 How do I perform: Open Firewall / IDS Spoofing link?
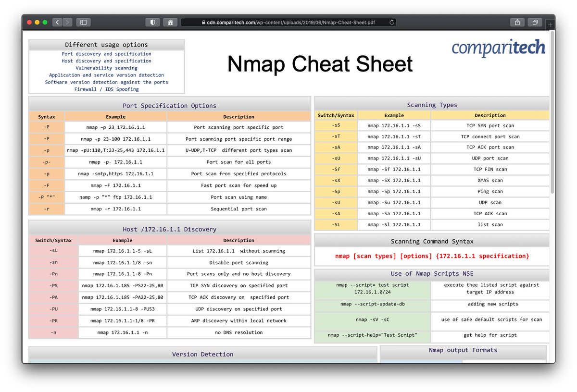click(x=106, y=89)
